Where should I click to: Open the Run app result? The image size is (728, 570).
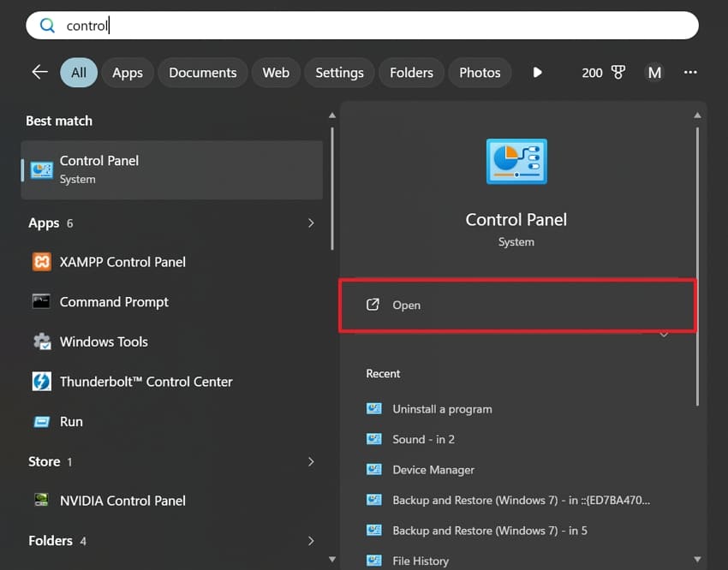pyautogui.click(x=172, y=422)
